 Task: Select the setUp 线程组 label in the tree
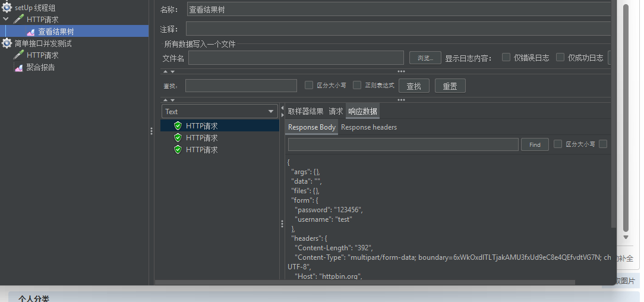[x=35, y=8]
